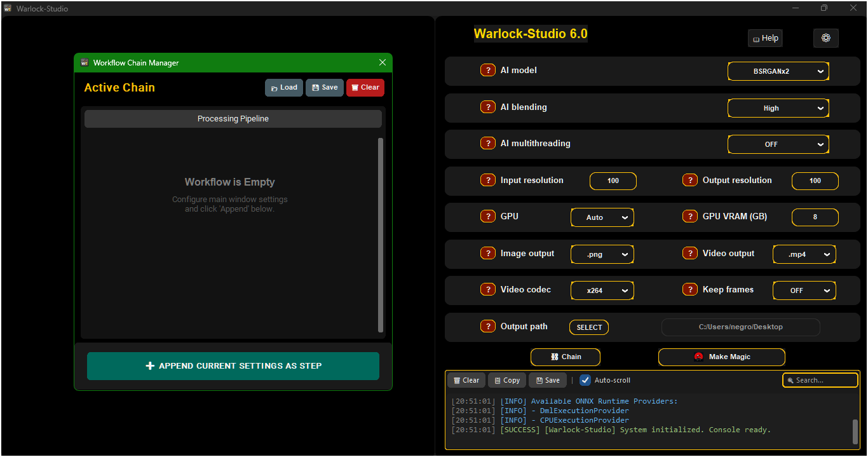The image size is (868, 457).
Task: Click the Help button
Action: pos(765,38)
